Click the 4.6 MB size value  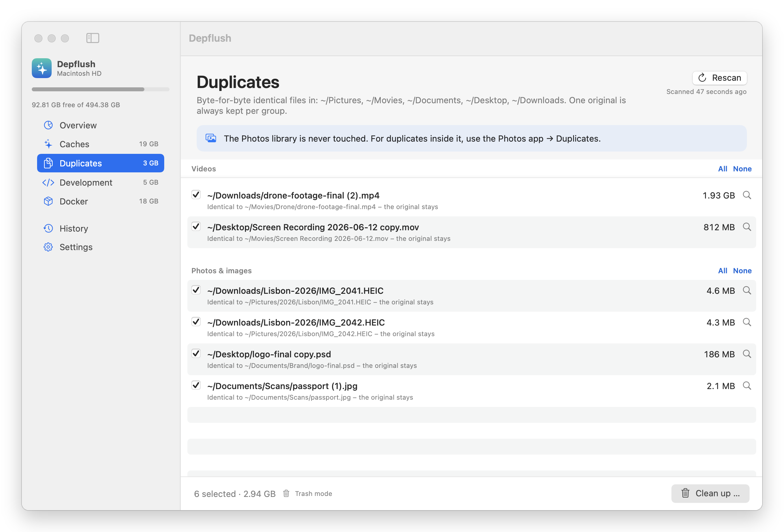[720, 291]
